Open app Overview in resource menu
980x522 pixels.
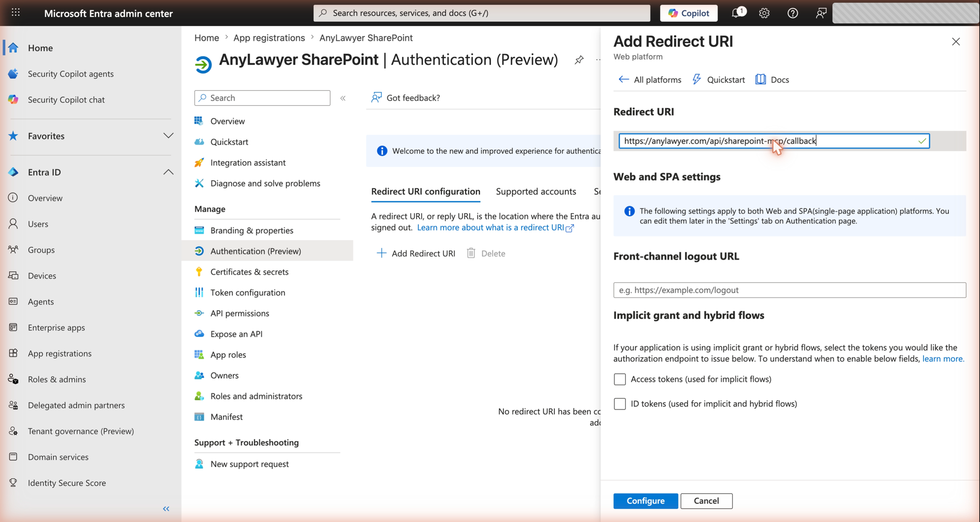(228, 121)
